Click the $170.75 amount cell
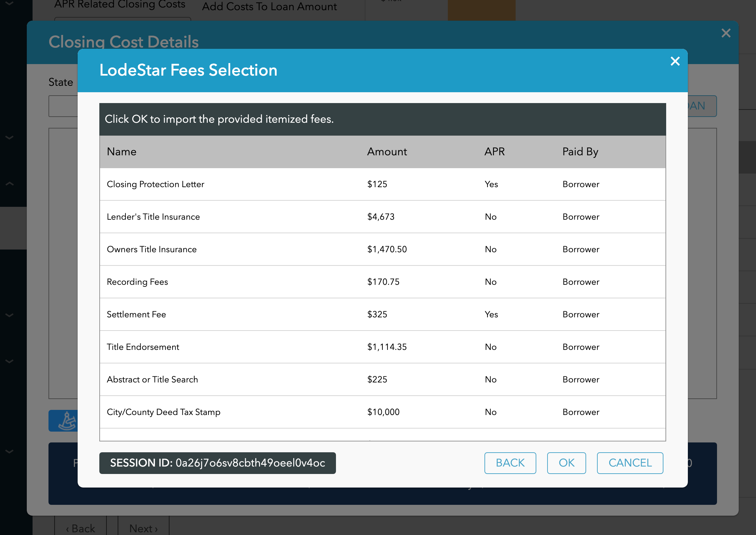This screenshot has width=756, height=535. coord(383,282)
